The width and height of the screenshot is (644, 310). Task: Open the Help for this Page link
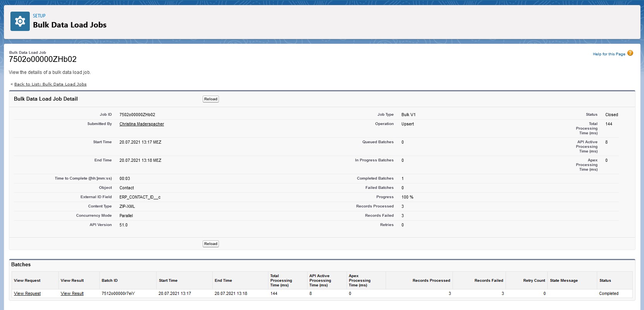tap(609, 54)
